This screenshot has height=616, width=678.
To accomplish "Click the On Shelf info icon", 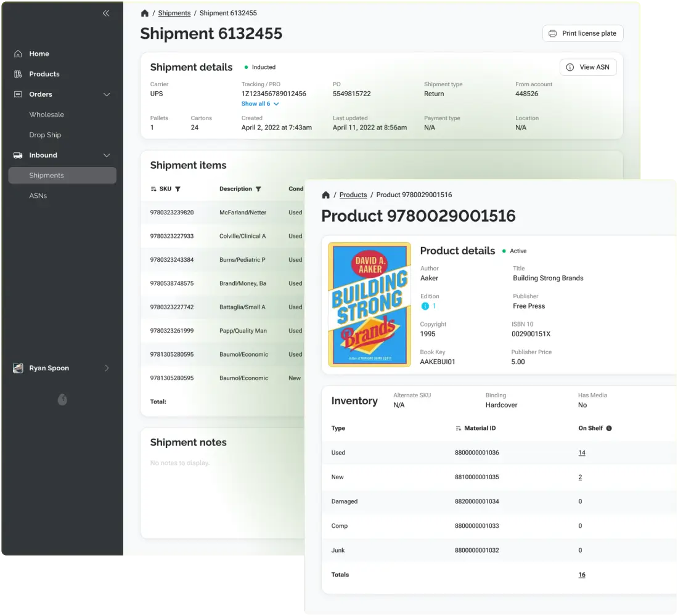I will click(x=609, y=428).
